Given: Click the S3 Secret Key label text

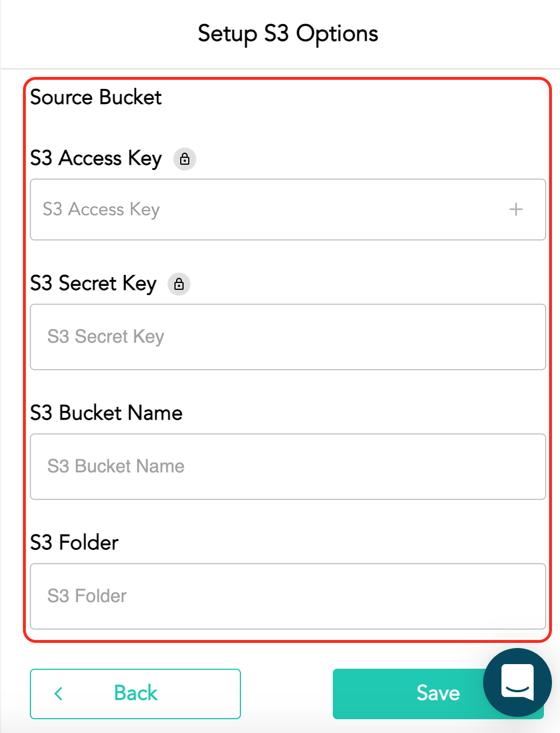Looking at the screenshot, I should [x=93, y=284].
